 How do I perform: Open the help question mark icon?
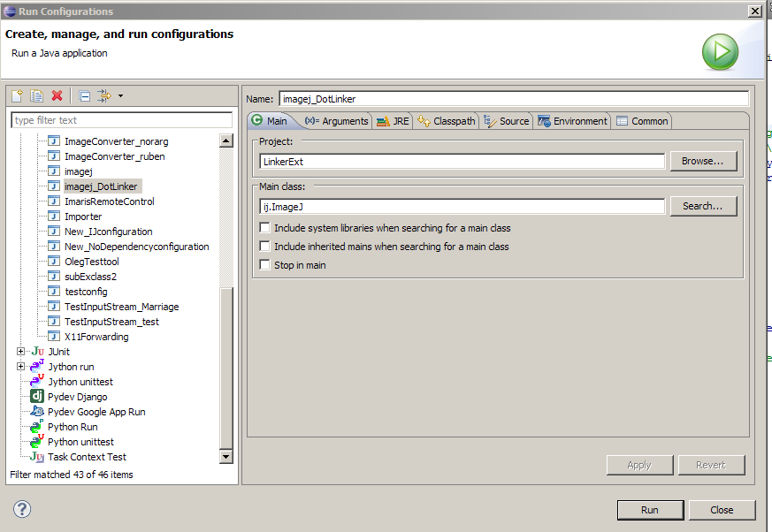[x=23, y=509]
